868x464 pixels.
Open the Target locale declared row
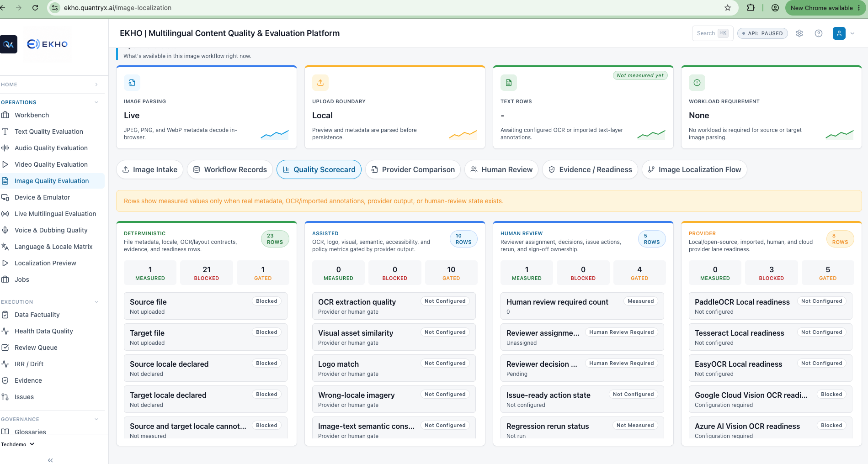pyautogui.click(x=206, y=399)
